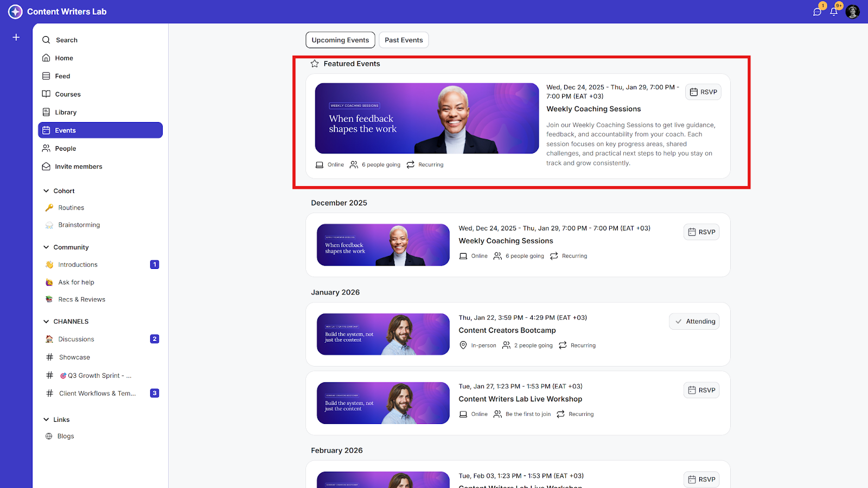The width and height of the screenshot is (868, 488).
Task: Click the Feed icon in sidebar
Action: 46,76
